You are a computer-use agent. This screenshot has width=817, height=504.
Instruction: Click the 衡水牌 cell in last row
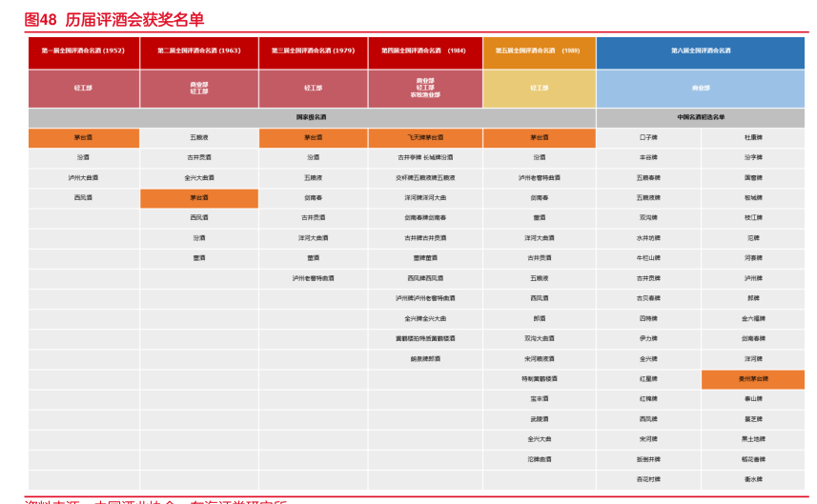click(x=753, y=479)
